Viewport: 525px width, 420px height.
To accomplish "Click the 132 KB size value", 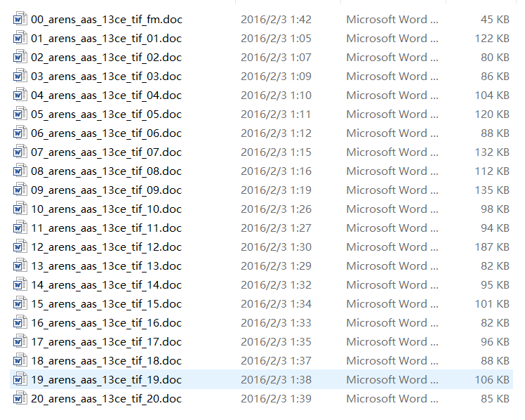I will pyautogui.click(x=492, y=152).
